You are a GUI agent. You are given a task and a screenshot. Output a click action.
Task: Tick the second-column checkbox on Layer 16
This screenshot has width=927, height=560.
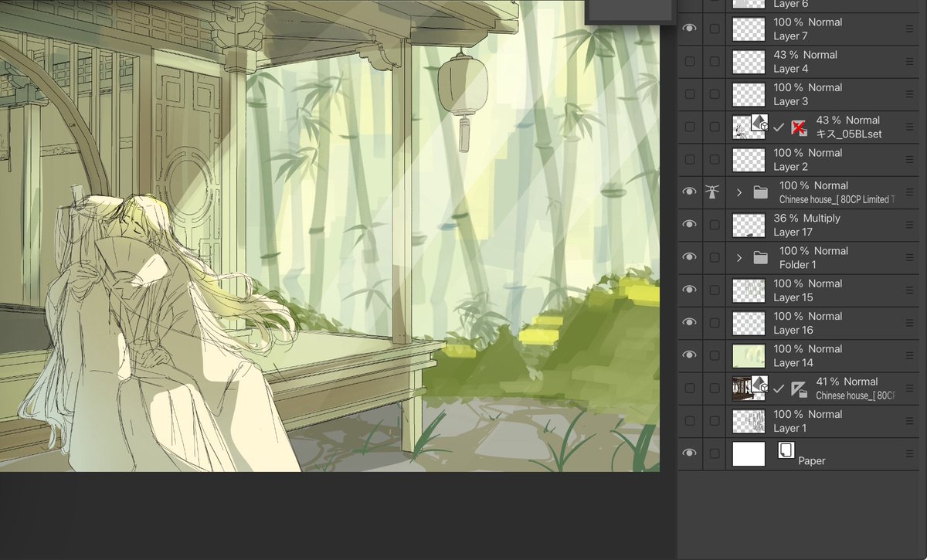[x=715, y=323]
